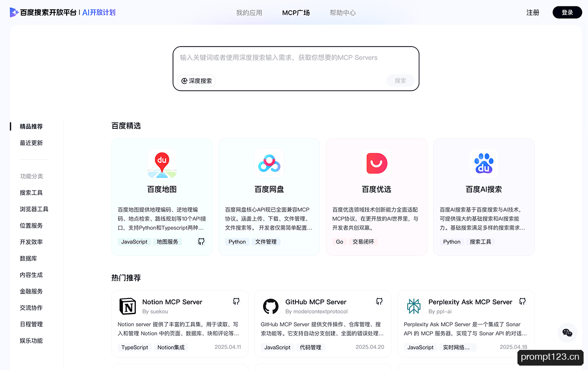The width and height of the screenshot is (588, 370).
Task: Open the 百度地图 card title
Action: pyautogui.click(x=162, y=189)
